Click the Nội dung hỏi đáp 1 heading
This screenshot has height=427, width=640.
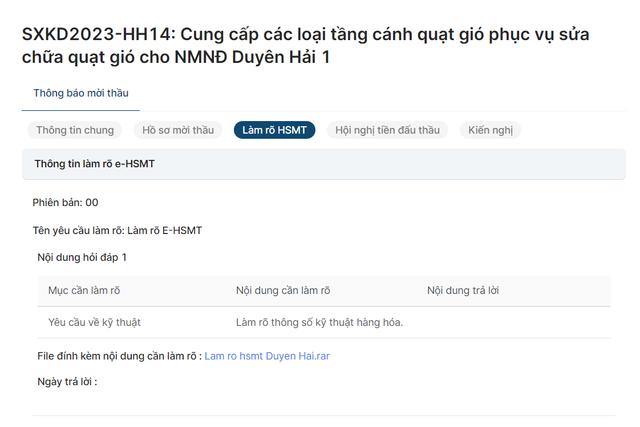(x=82, y=258)
